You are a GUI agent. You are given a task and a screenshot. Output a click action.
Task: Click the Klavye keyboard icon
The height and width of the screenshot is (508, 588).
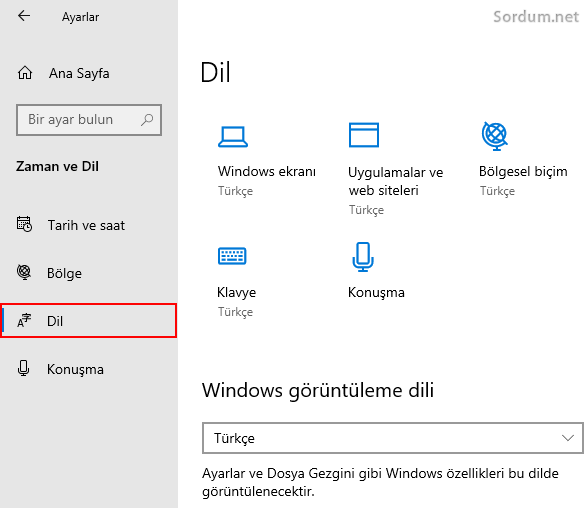(232, 256)
